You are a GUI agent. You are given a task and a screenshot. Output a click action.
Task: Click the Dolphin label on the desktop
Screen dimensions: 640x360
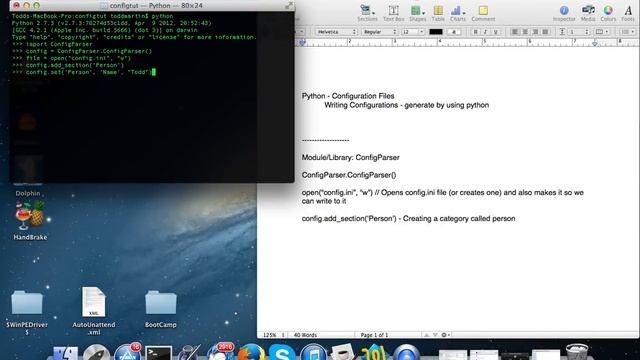[x=28, y=193]
